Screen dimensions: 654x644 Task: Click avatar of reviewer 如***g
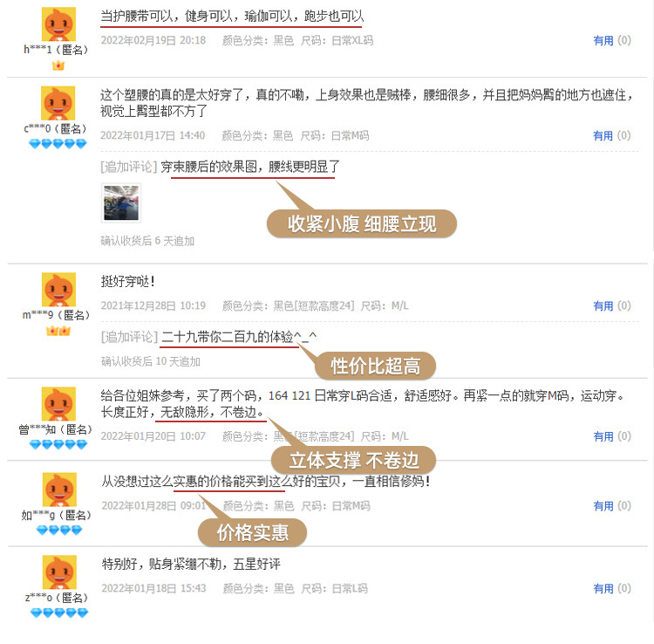59,490
